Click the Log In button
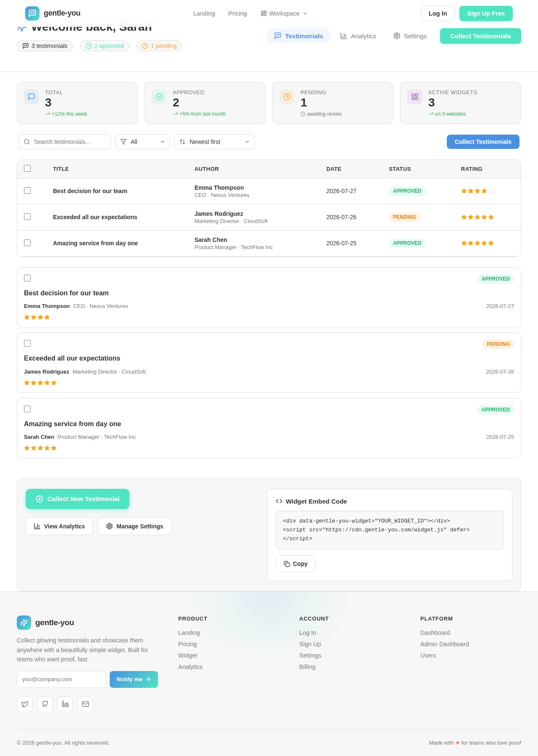The height and width of the screenshot is (756, 538). tap(438, 13)
